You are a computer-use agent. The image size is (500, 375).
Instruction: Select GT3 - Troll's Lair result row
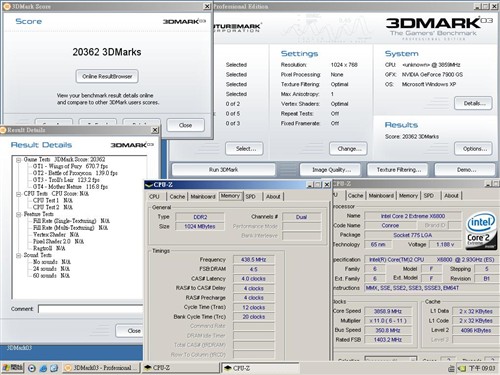[66, 180]
